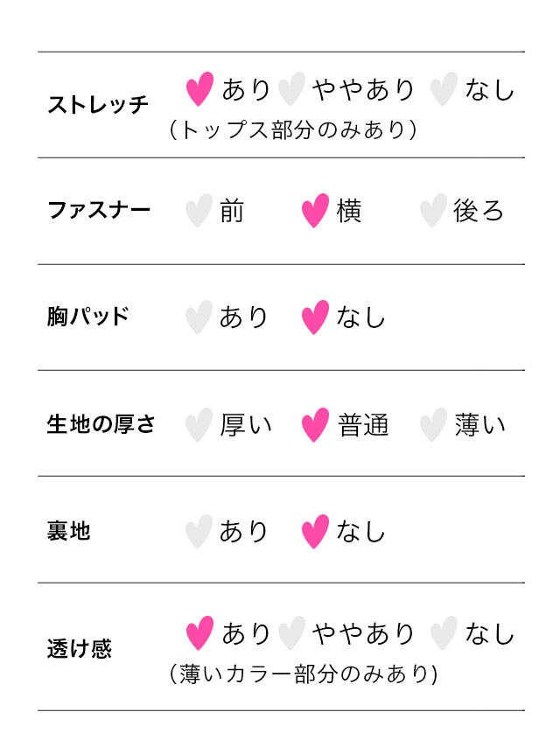Choose the grey heart for 生地の厚さ 厚い
Screen dimensions: 560x747
tap(199, 425)
